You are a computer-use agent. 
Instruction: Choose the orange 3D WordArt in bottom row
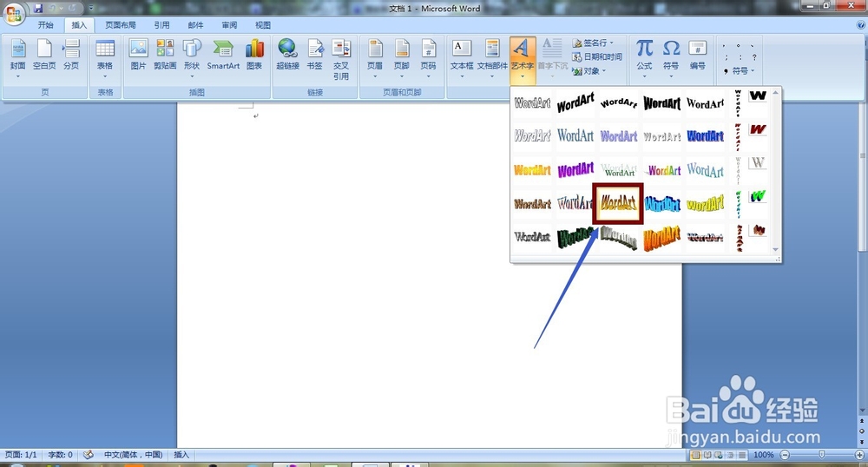pyautogui.click(x=662, y=238)
